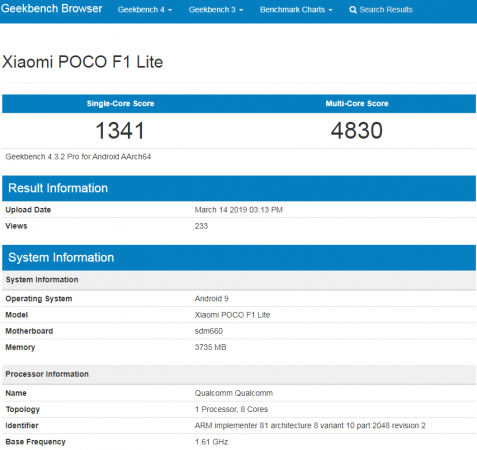Select the Android 9 value
Screen dimensions: 477x450
tap(212, 299)
